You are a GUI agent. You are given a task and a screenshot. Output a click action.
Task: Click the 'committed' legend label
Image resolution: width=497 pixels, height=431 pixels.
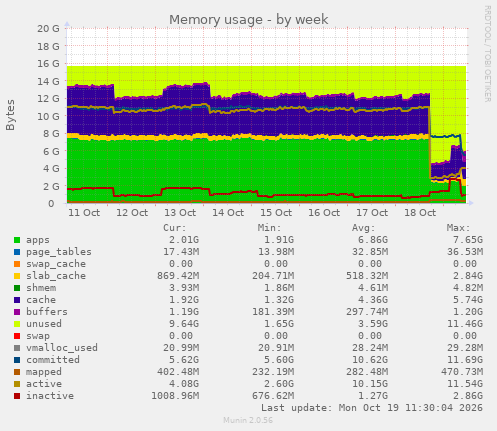(53, 360)
